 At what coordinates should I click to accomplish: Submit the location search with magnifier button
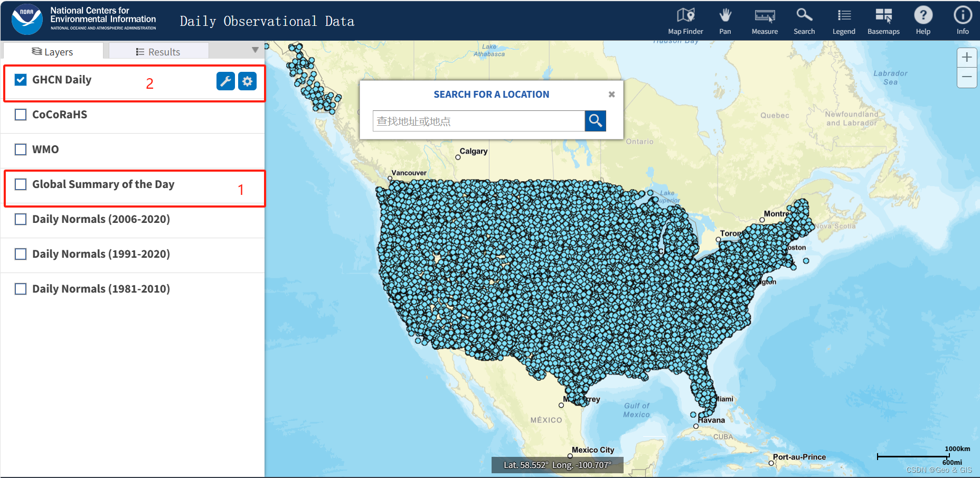pos(596,121)
